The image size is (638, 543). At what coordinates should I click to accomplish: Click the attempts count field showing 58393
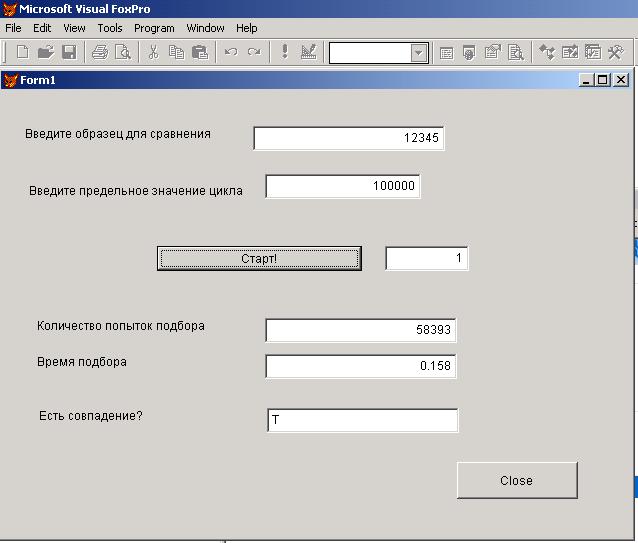pos(361,329)
